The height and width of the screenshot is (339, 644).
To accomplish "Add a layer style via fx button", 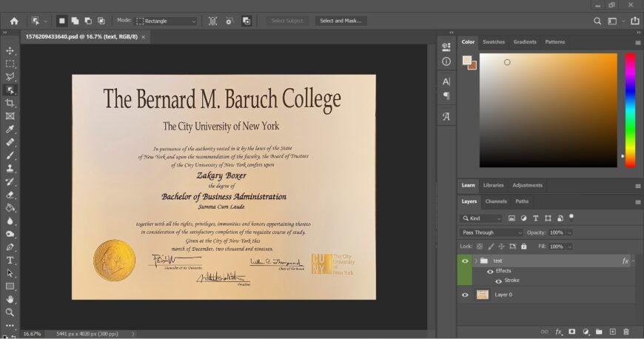I will [x=559, y=332].
